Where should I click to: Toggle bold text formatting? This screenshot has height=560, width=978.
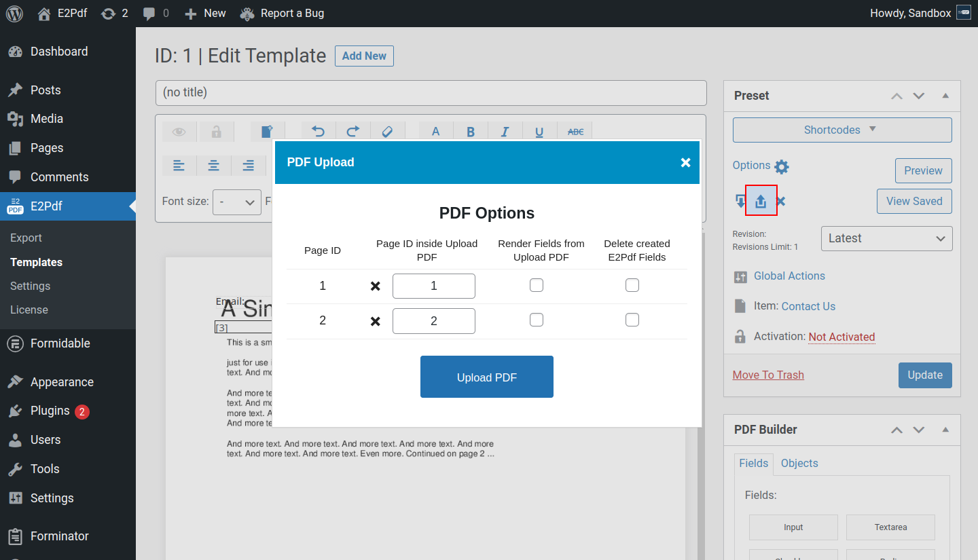[x=470, y=132]
